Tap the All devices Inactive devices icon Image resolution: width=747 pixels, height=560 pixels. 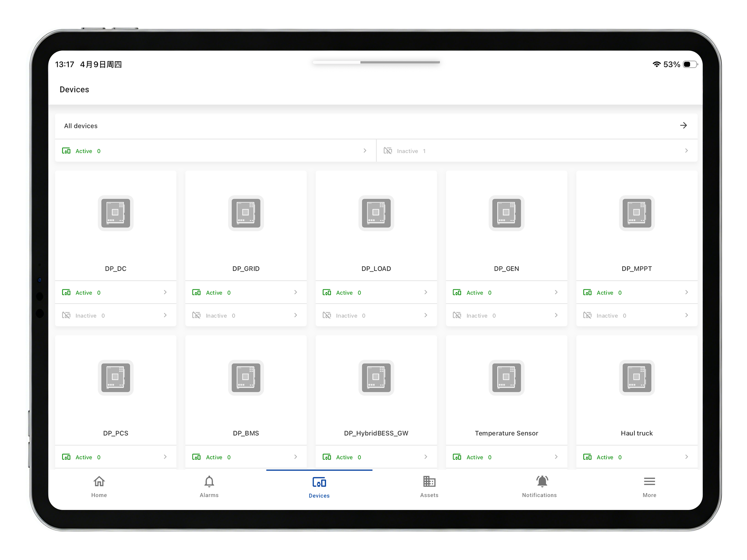388,151
